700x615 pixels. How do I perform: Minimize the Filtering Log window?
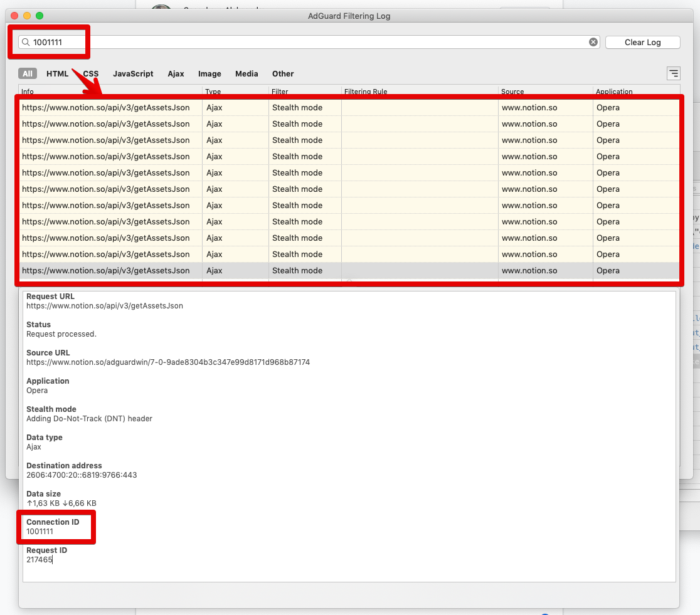click(x=27, y=16)
